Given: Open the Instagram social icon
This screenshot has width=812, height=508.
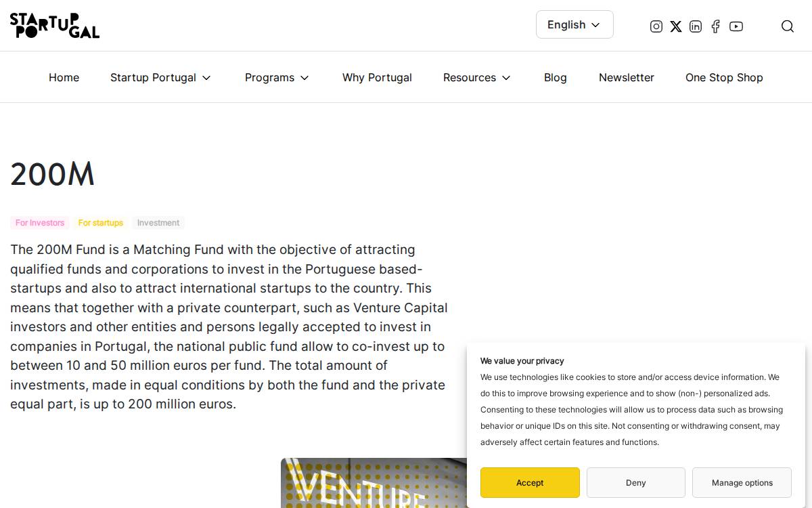Looking at the screenshot, I should tap(656, 26).
